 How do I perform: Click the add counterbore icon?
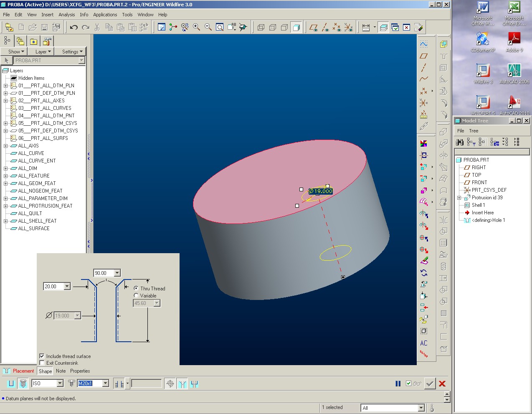(x=194, y=384)
